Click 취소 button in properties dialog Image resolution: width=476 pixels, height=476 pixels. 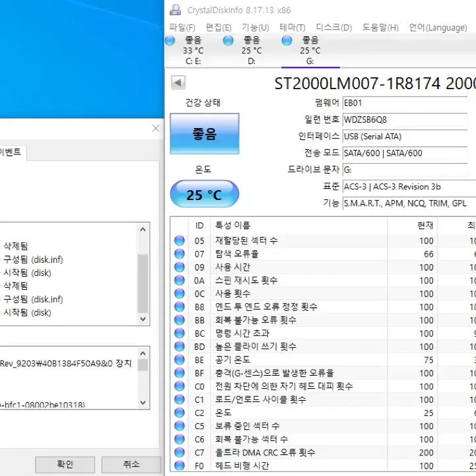[x=131, y=465]
